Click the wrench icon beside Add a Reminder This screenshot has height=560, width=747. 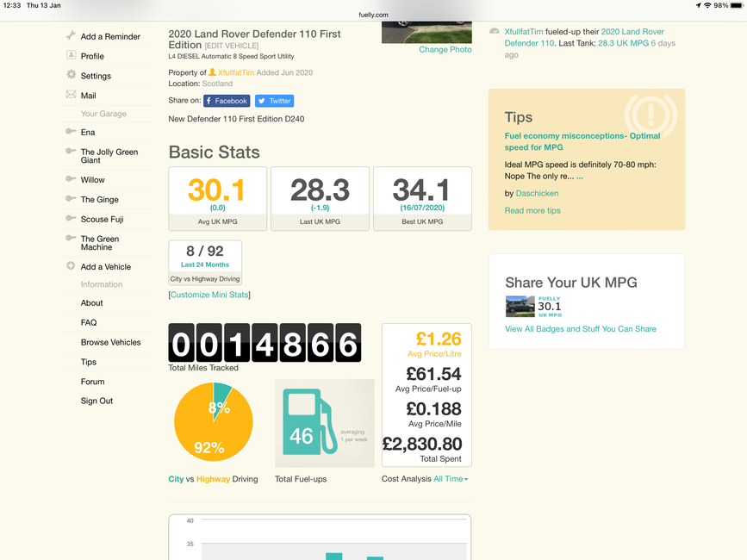71,35
